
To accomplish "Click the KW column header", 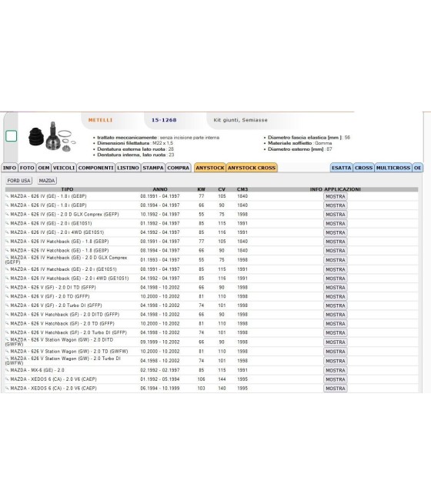I will (201, 189).
